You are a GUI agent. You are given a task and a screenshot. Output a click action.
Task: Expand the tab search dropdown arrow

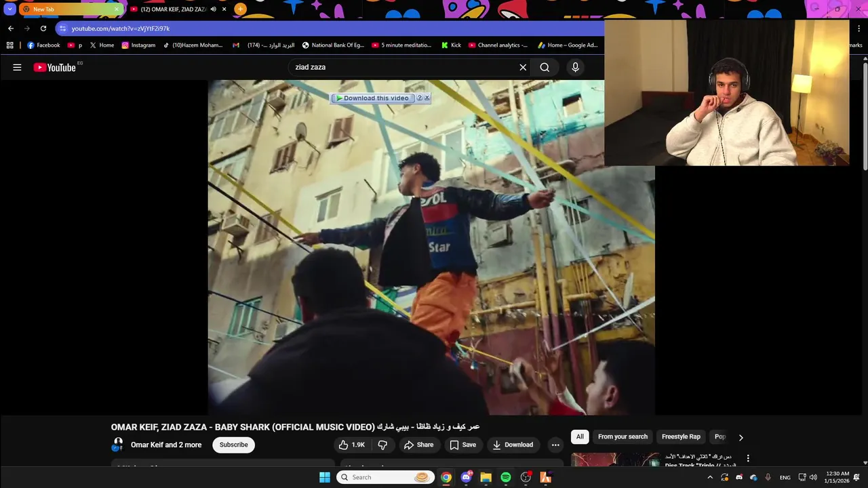pyautogui.click(x=9, y=9)
